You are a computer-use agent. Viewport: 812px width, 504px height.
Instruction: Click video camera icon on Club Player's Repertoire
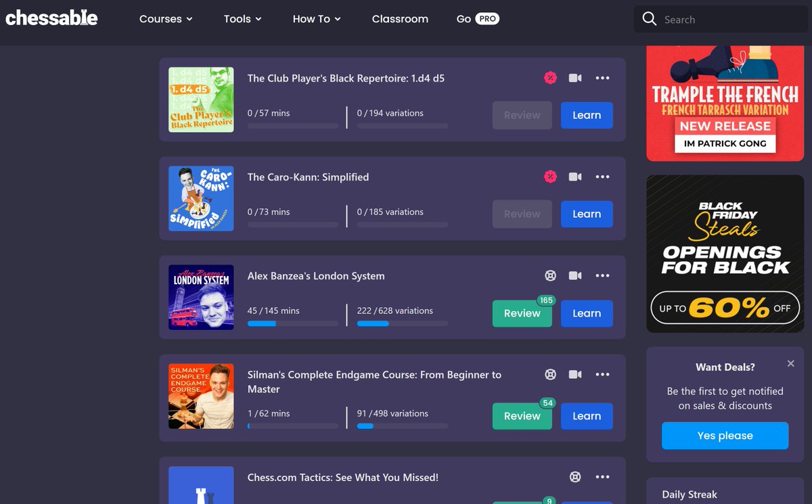click(x=575, y=78)
